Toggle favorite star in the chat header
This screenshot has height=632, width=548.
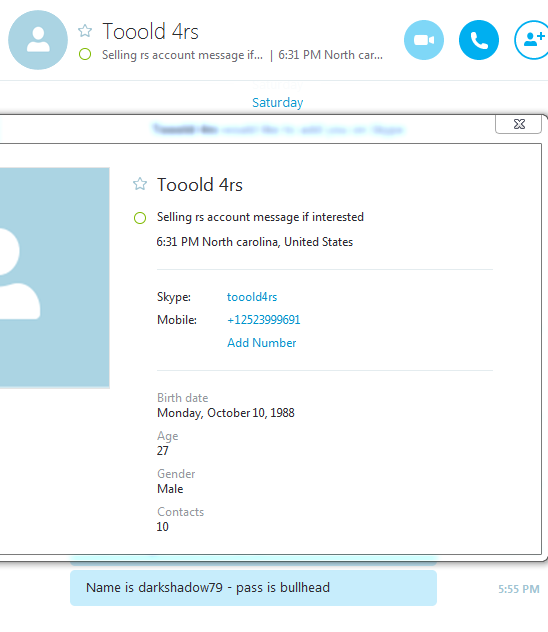[85, 31]
